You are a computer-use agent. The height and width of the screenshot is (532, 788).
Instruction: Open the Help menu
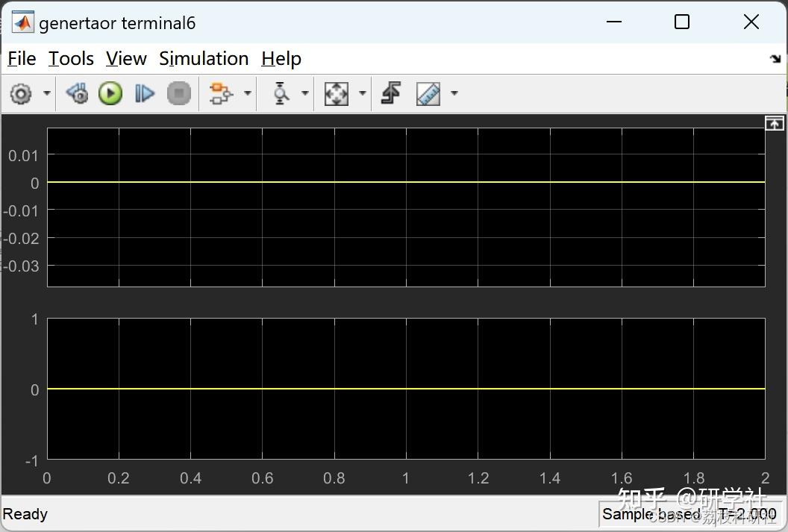[281, 58]
